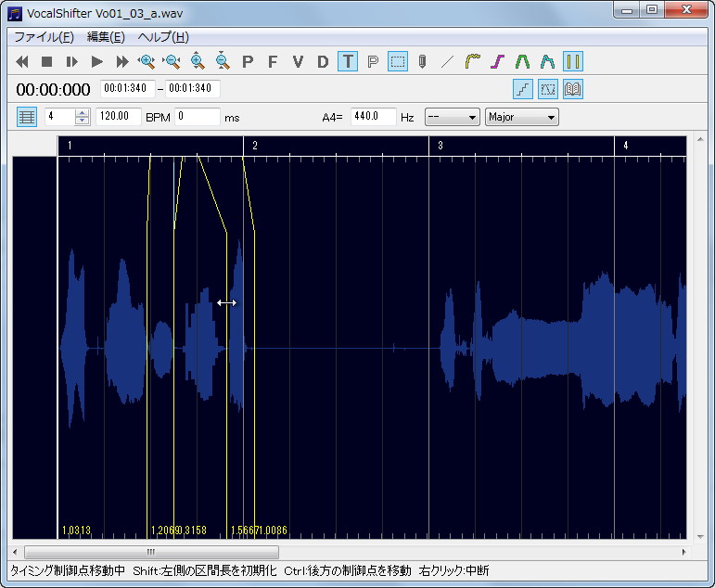Select the teal peak-shape tool
Screen dimensions: 715x588
tap(548, 61)
